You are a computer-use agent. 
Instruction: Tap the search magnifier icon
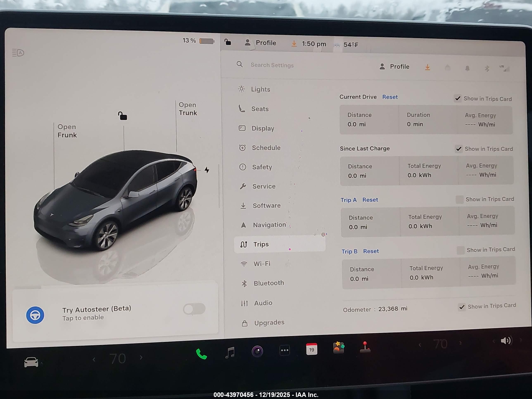[x=240, y=64]
